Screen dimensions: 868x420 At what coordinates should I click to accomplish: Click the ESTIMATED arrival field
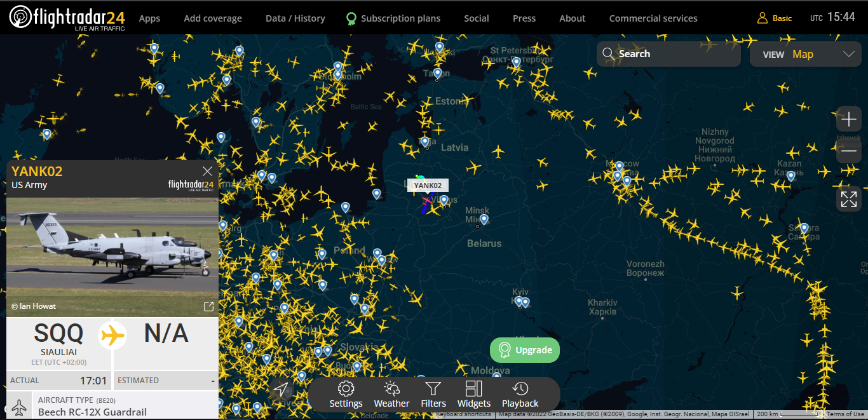pyautogui.click(x=166, y=381)
